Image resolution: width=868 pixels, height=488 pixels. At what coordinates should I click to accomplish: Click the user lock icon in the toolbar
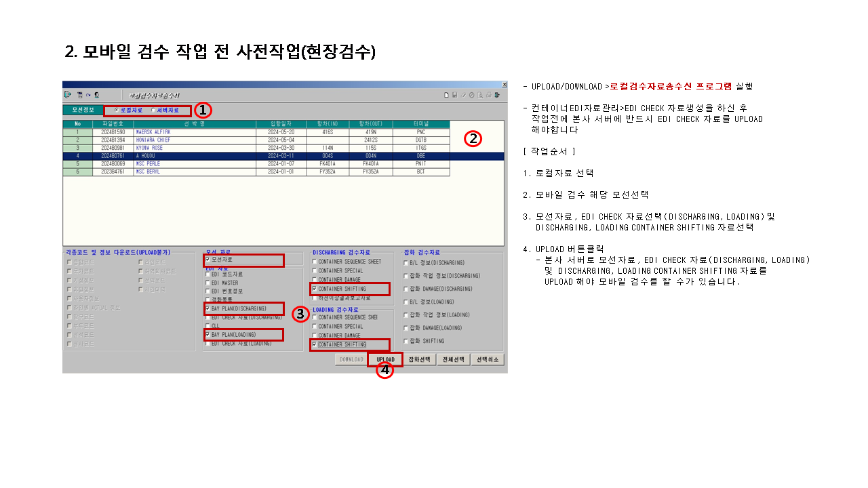tap(97, 95)
